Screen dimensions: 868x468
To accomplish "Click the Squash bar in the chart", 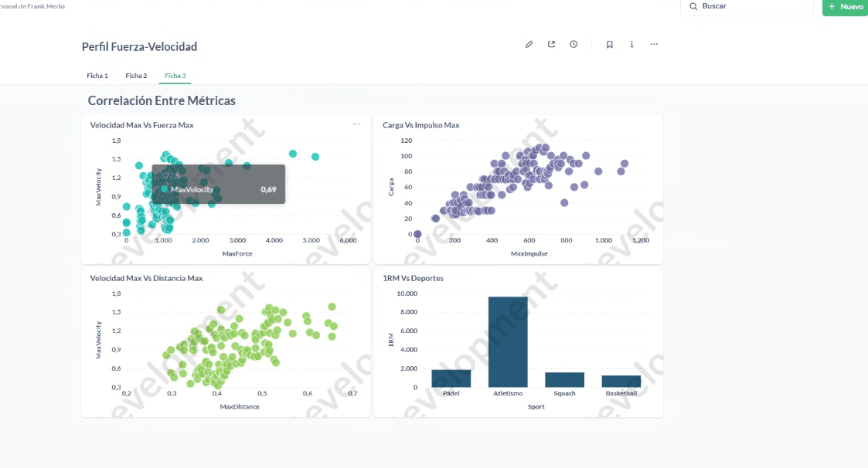I will 565,379.
